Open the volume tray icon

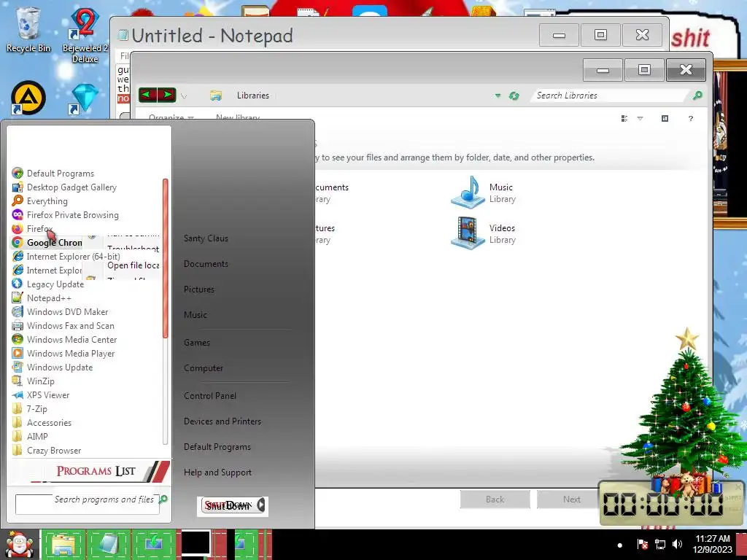677,544
